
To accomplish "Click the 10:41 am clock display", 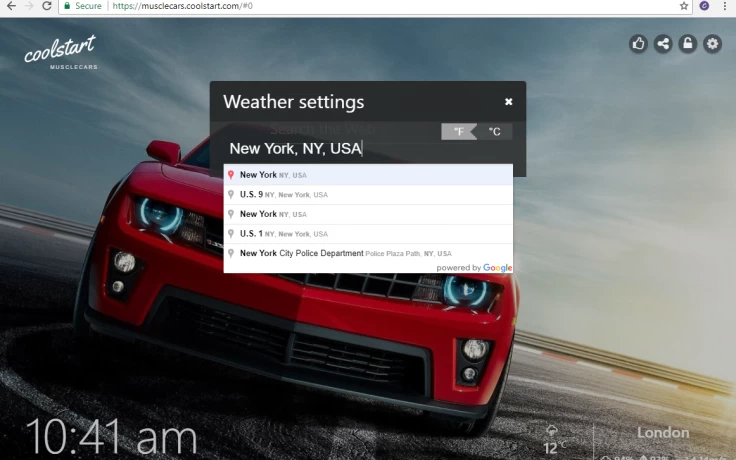I will point(111,438).
